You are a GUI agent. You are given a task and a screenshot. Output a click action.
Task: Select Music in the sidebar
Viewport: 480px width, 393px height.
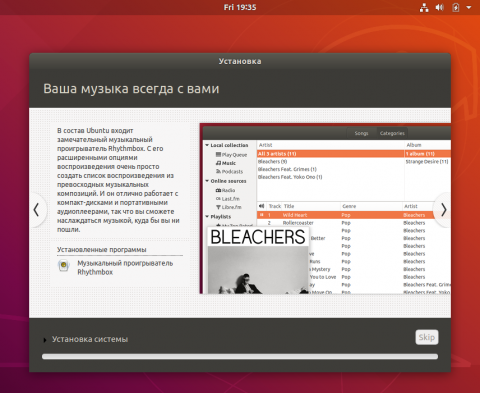coord(226,163)
